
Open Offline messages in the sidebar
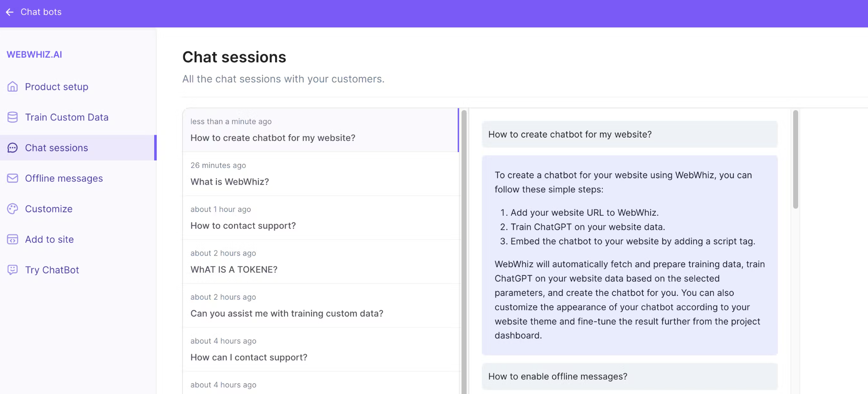64,178
